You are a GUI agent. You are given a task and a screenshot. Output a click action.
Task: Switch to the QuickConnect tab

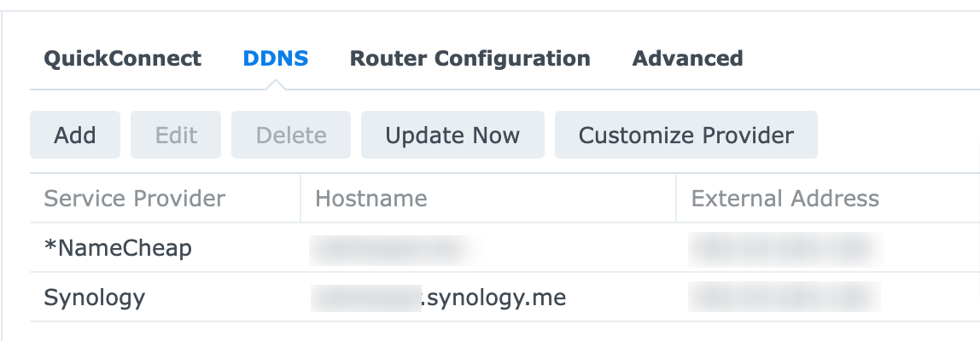[x=122, y=59]
